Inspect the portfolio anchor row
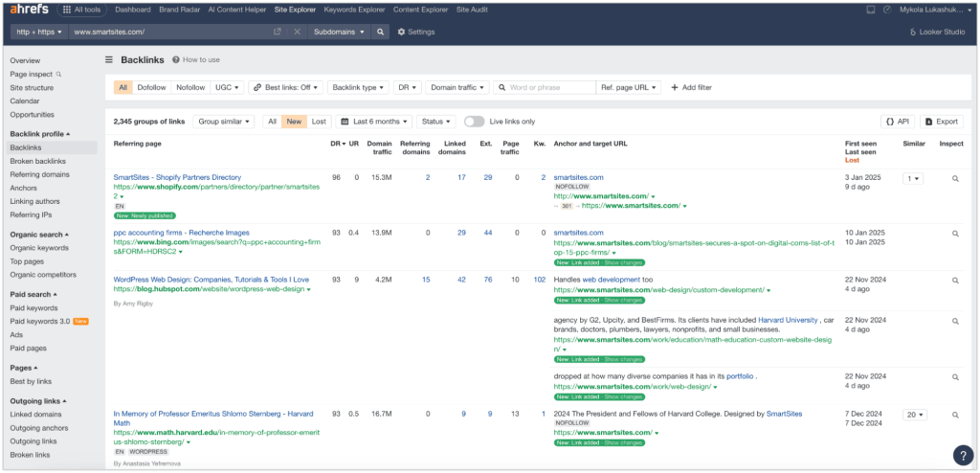Viewport: 980px width, 473px height. (955, 377)
